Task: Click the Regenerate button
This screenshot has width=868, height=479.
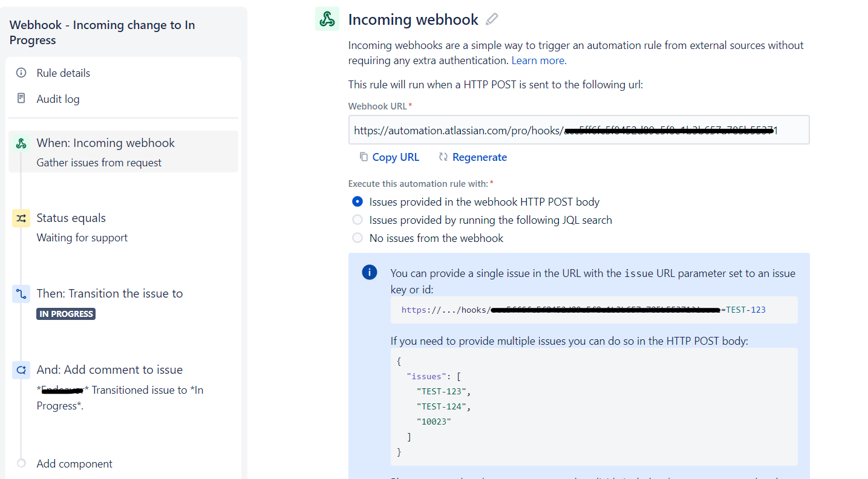Action: [x=473, y=157]
